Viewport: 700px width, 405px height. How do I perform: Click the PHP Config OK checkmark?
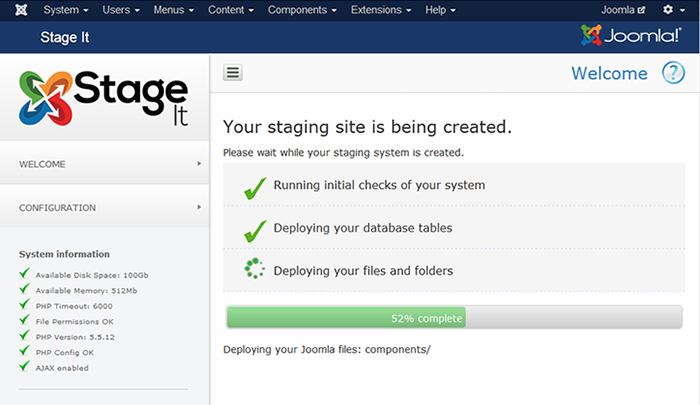(25, 351)
